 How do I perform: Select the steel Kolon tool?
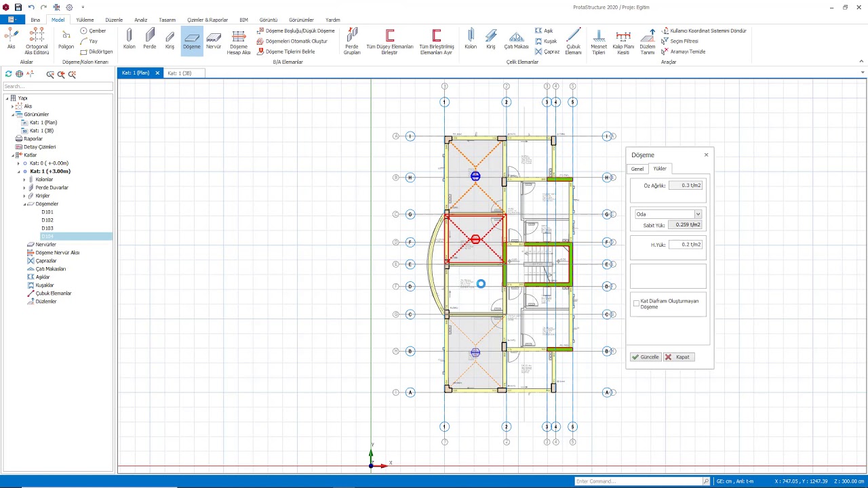coord(471,40)
